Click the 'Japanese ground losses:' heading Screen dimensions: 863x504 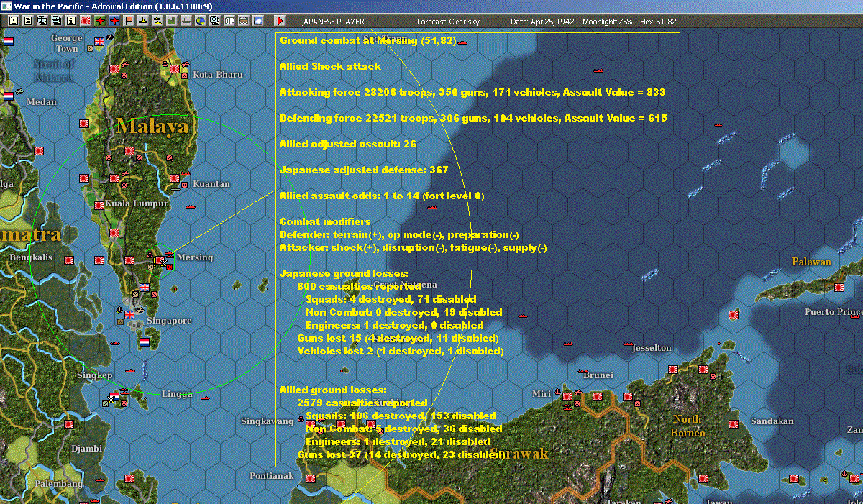point(344,273)
